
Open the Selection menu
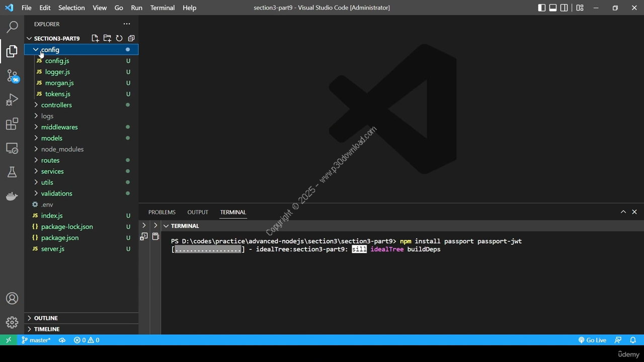click(x=71, y=8)
